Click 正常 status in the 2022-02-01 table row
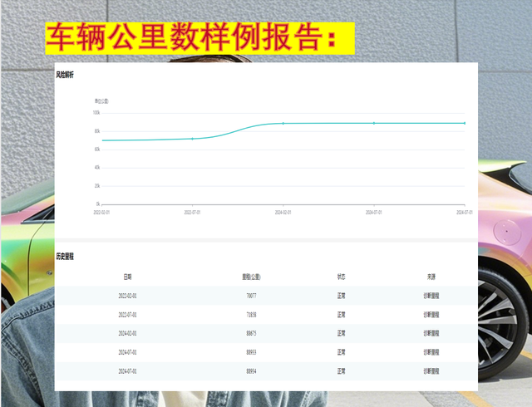Screen dimensions: 532x407 click(342, 296)
